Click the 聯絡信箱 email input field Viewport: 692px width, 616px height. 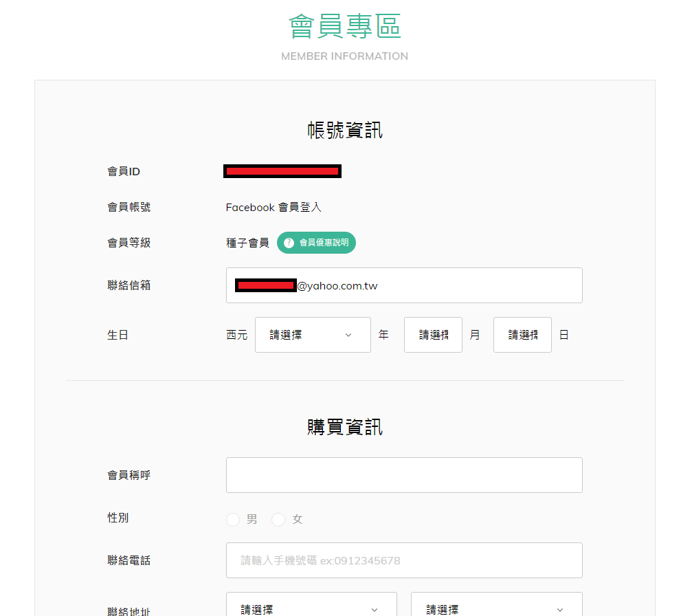tap(404, 285)
